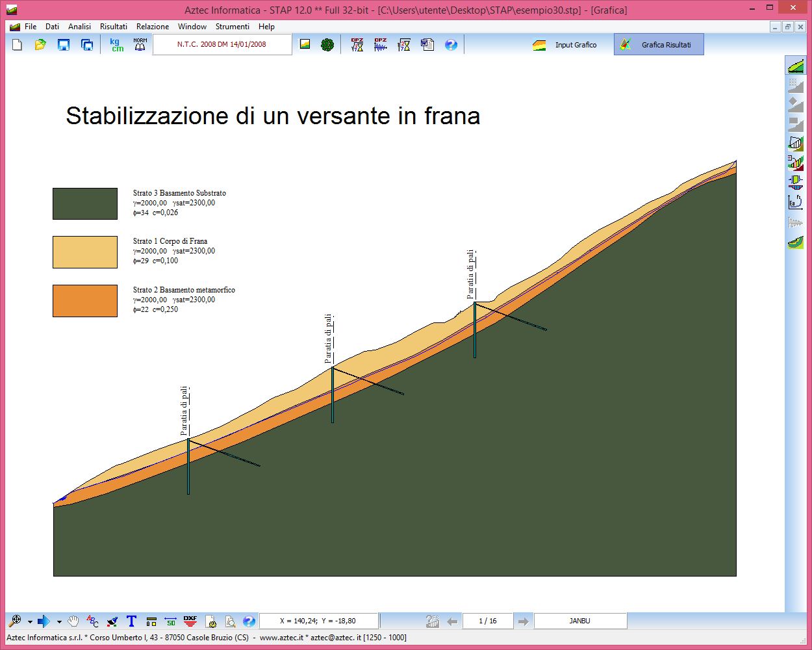Image resolution: width=812 pixels, height=650 pixels.
Task: Open the NORM normative settings icon
Action: [140, 45]
